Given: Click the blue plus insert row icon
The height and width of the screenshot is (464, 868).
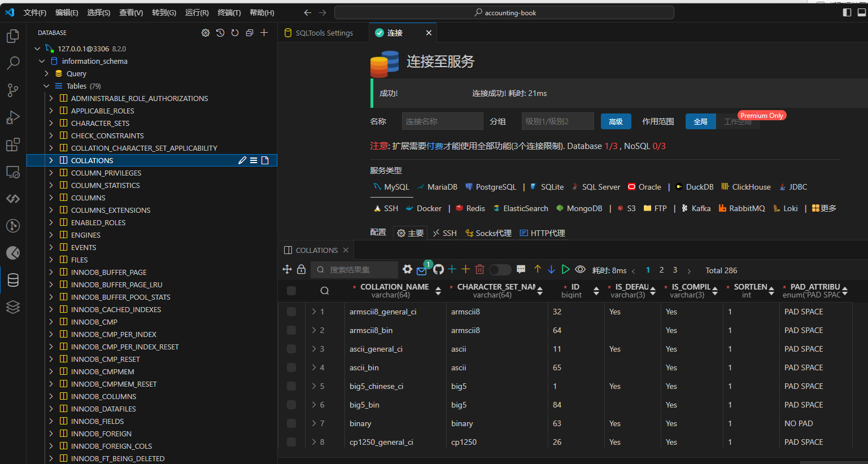Looking at the screenshot, I should (452, 269).
